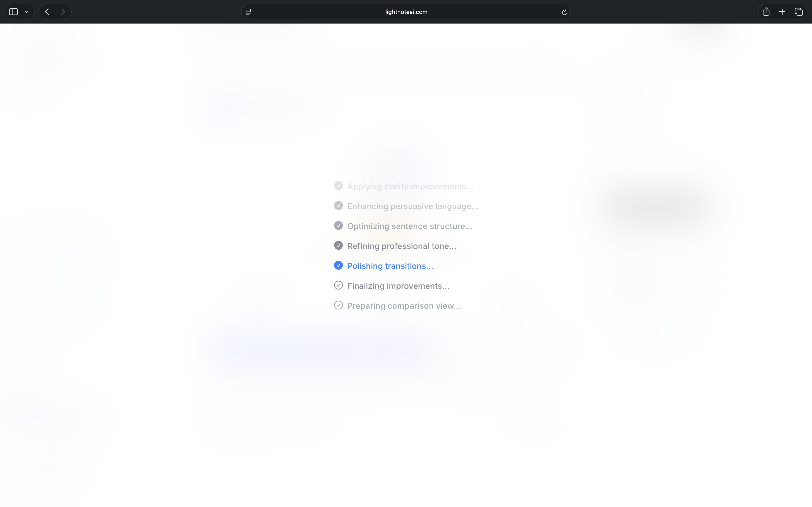The image size is (812, 507).
Task: Click the outline checkmark beside Finalizing improvements
Action: tap(338, 285)
